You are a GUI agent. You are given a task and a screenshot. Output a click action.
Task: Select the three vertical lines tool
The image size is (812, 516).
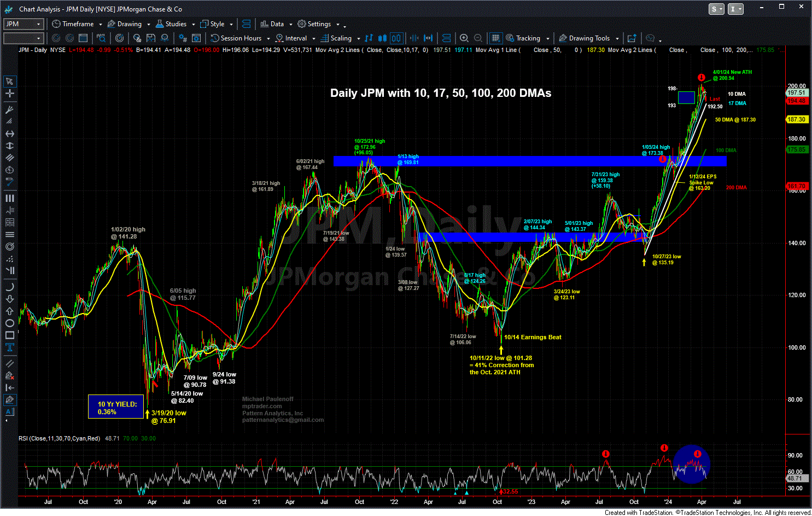tap(9, 198)
